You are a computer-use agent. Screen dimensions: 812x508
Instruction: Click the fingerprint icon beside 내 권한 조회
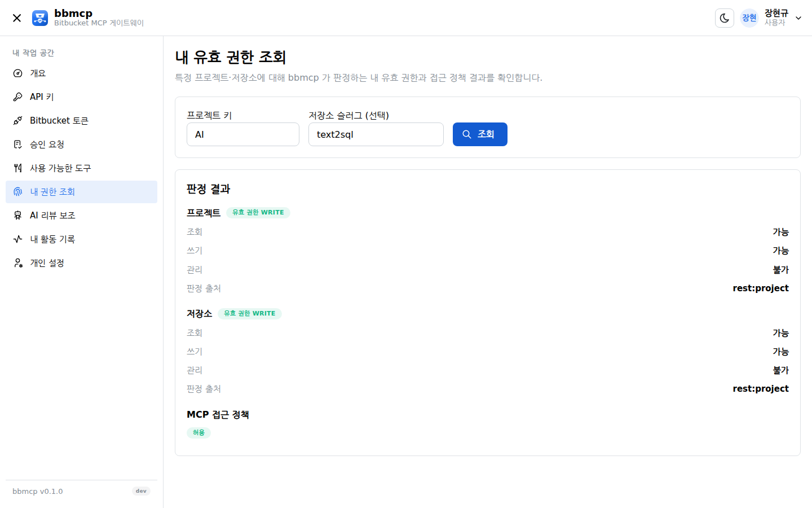[x=18, y=192]
